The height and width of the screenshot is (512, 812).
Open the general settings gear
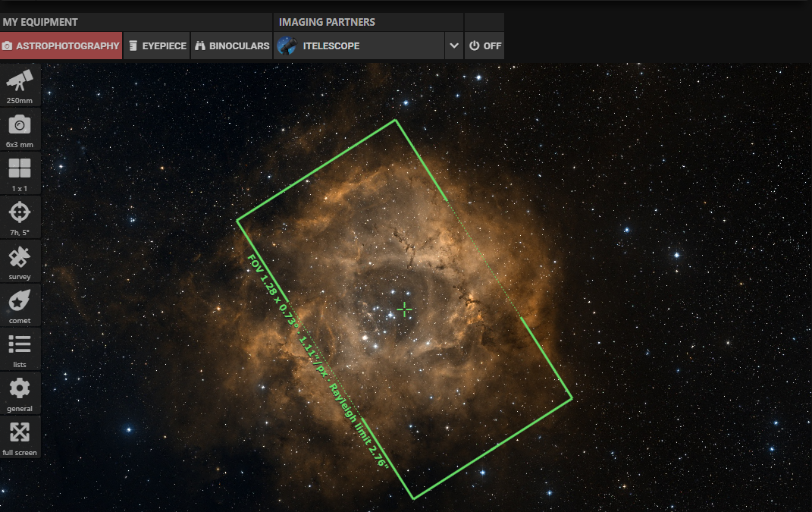[x=20, y=393]
